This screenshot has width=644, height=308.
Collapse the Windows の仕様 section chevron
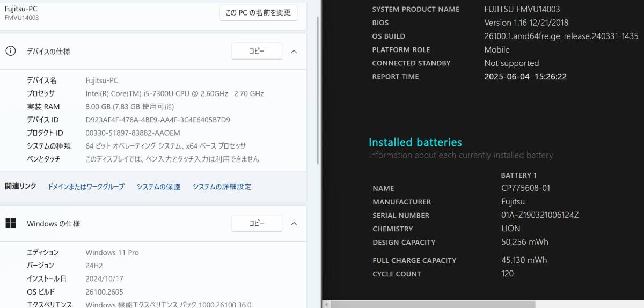[294, 224]
